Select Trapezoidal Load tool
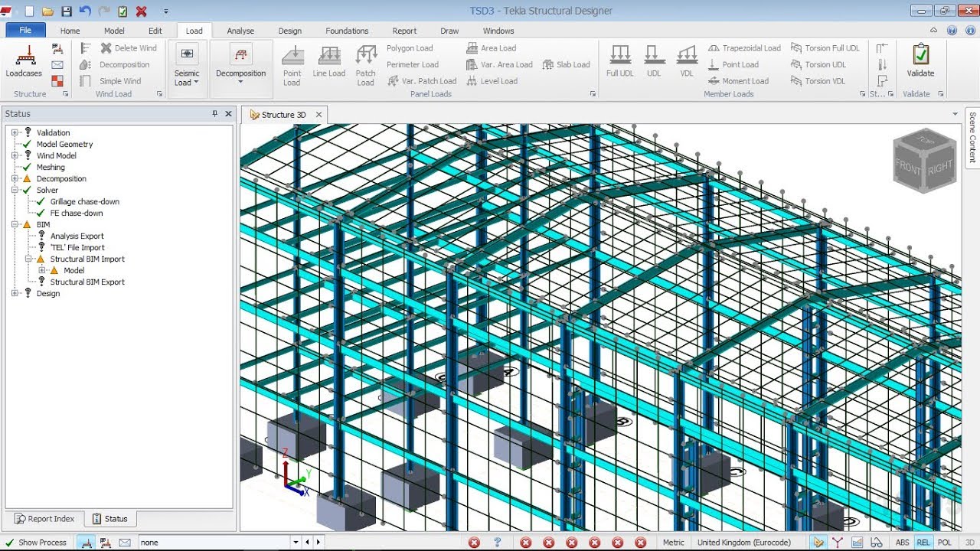 pyautogui.click(x=744, y=47)
